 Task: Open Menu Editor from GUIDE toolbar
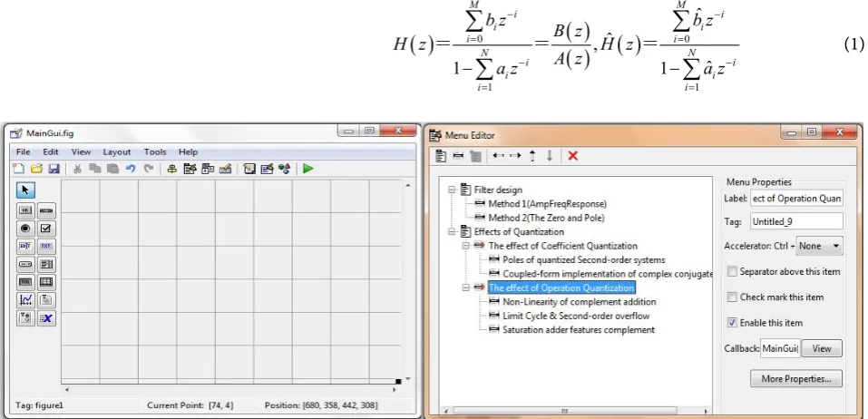190,169
